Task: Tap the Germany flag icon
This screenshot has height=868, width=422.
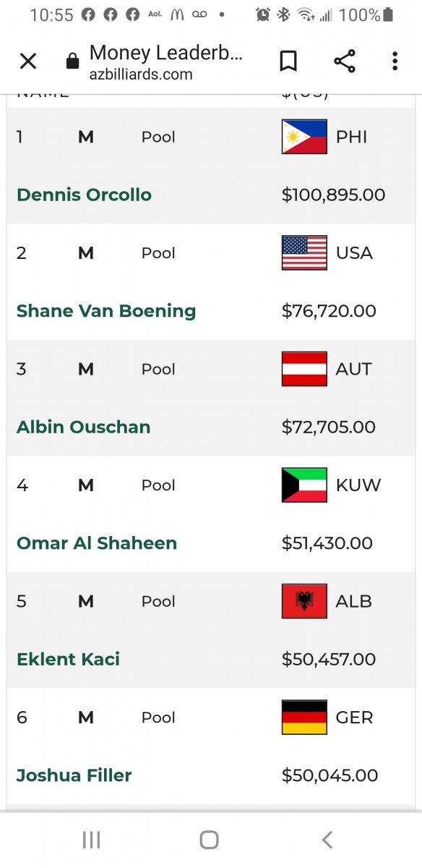Action: pos(304,718)
